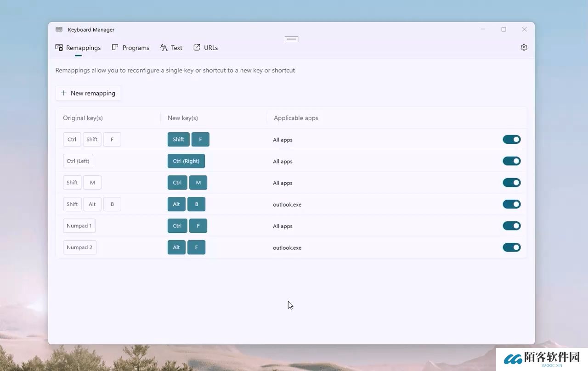The height and width of the screenshot is (371, 588).
Task: Toggle the Shift Alt B outlook.exe remapping
Action: 511,204
